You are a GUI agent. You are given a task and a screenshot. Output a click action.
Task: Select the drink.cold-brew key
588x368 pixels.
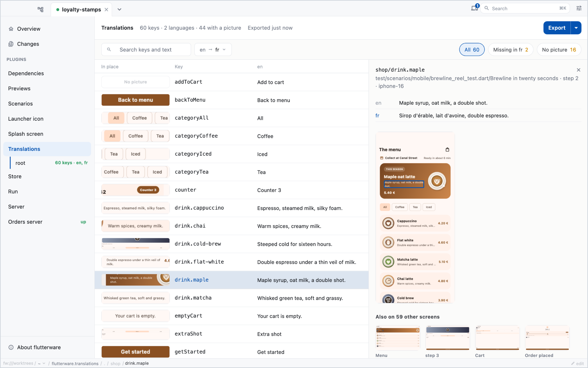pos(198,244)
